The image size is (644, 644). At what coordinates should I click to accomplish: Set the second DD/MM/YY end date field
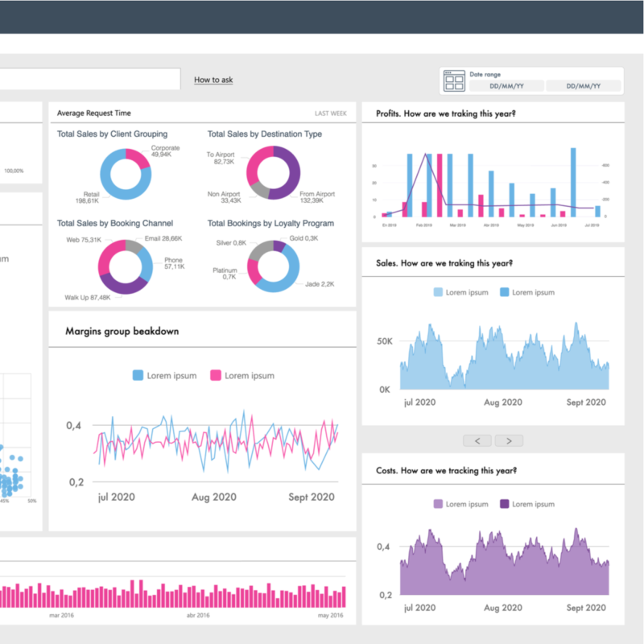point(583,86)
